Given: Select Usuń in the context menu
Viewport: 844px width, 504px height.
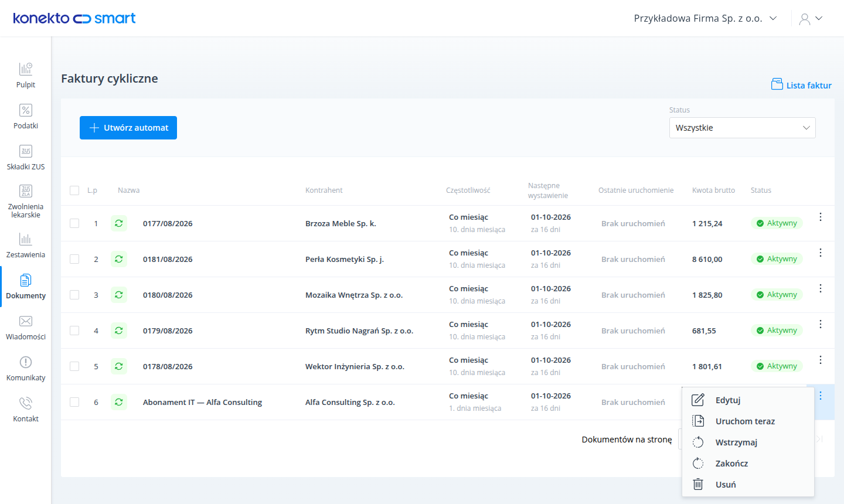Looking at the screenshot, I should (748, 485).
